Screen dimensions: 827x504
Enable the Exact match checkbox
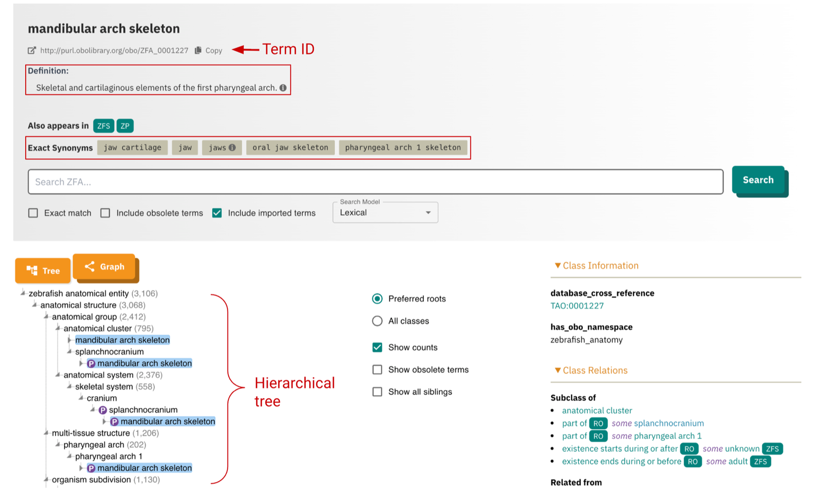pos(33,213)
